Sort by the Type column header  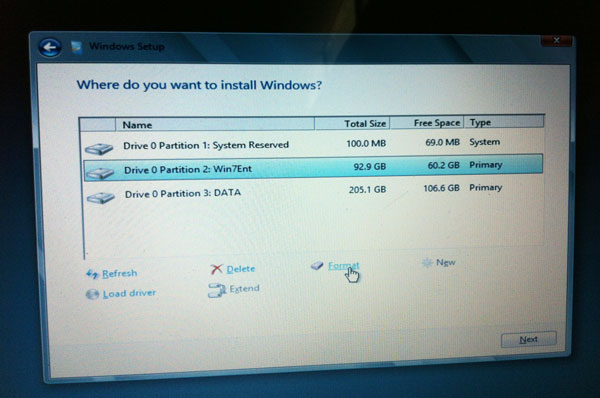504,122
